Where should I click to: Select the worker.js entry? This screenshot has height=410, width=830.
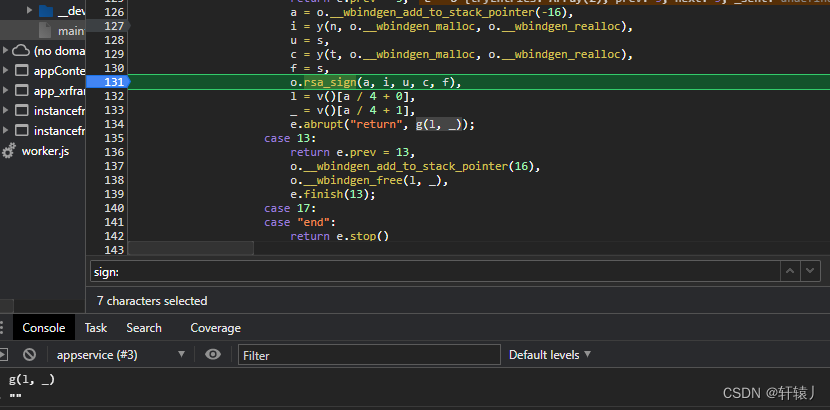(45, 151)
